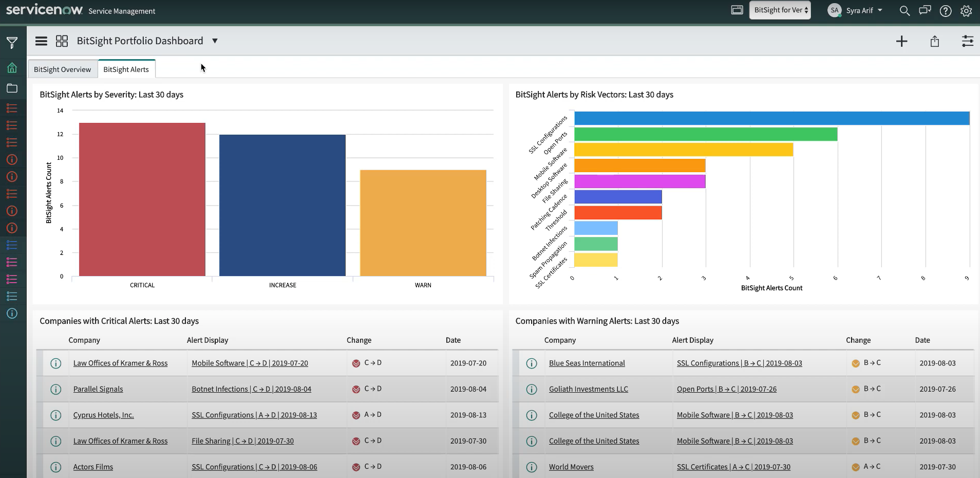Add a widget using the plus icon
Viewport: 980px width, 478px height.
901,41
